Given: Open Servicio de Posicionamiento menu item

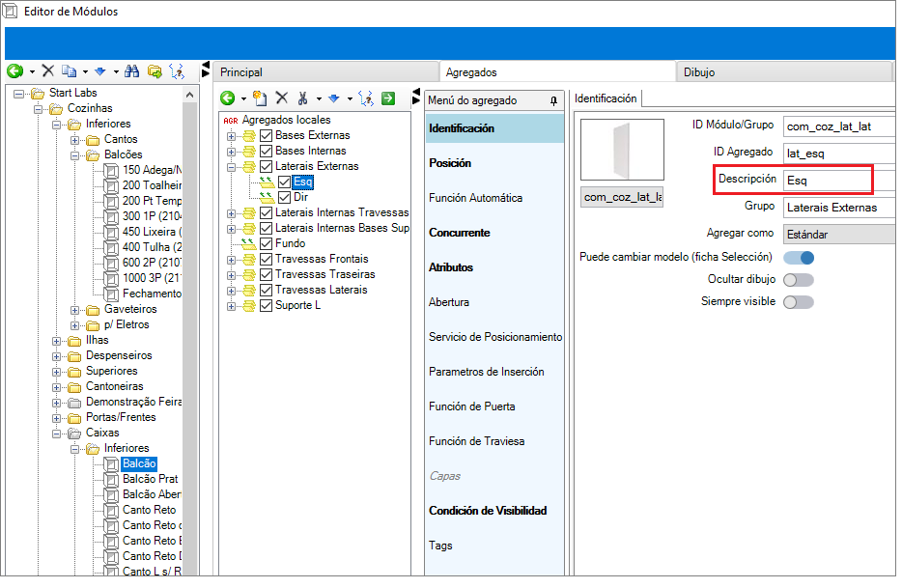Looking at the screenshot, I should [x=495, y=337].
